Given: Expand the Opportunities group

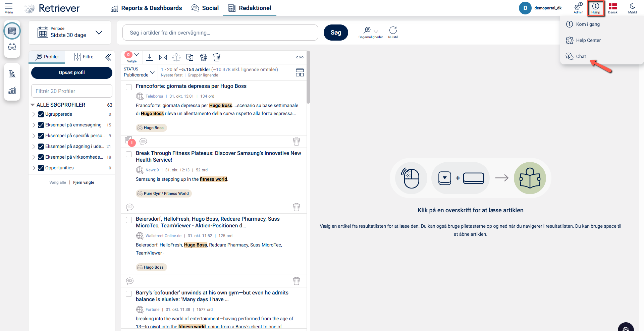Looking at the screenshot, I should 34,168.
